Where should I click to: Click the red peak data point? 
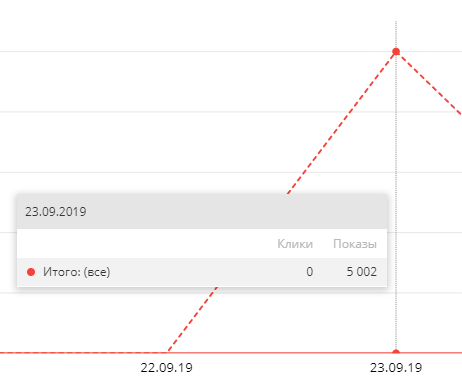click(396, 51)
